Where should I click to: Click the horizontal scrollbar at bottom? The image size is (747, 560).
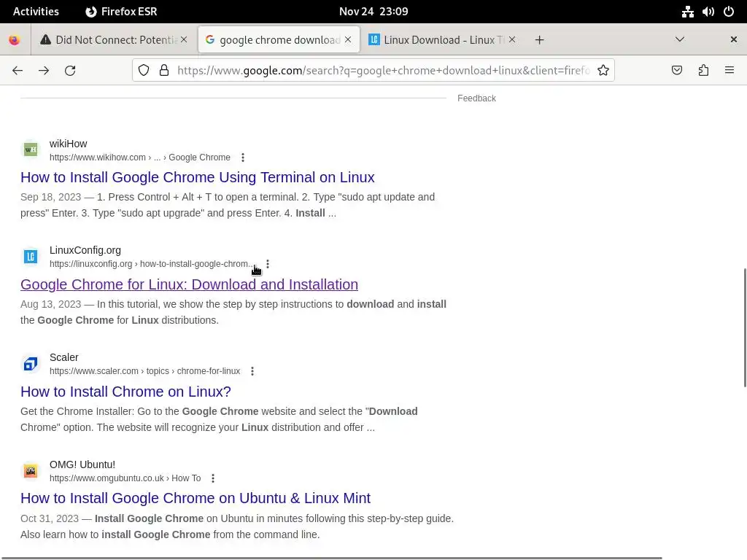[x=331, y=558]
